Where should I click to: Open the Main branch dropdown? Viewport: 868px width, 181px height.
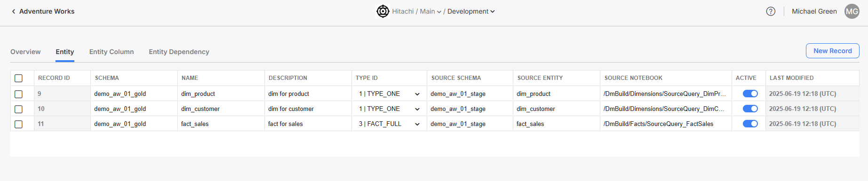[x=430, y=11]
